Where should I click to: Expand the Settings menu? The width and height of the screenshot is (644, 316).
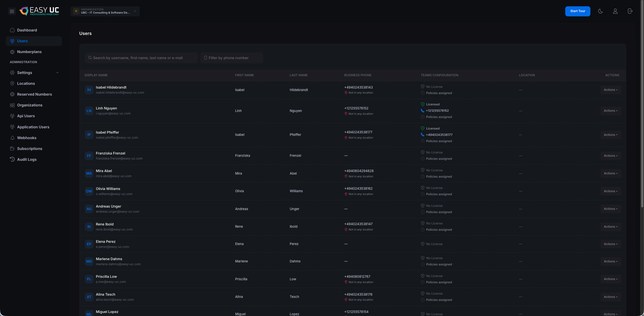tap(34, 73)
